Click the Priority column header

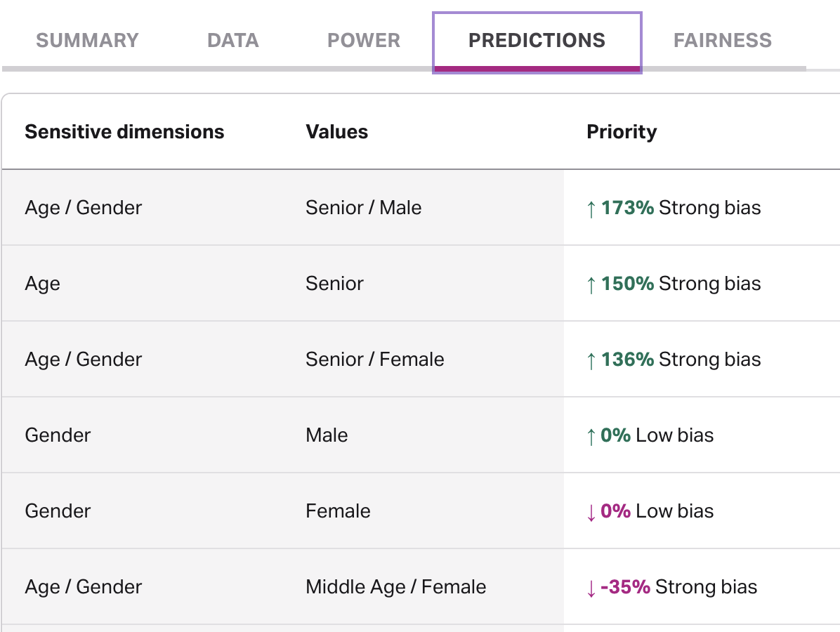point(622,132)
